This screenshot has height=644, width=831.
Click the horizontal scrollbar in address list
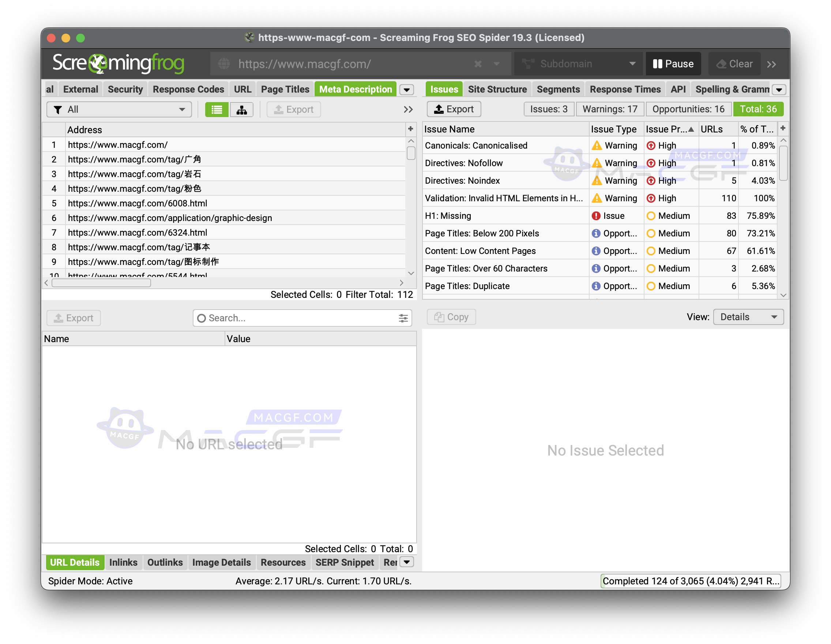(101, 283)
